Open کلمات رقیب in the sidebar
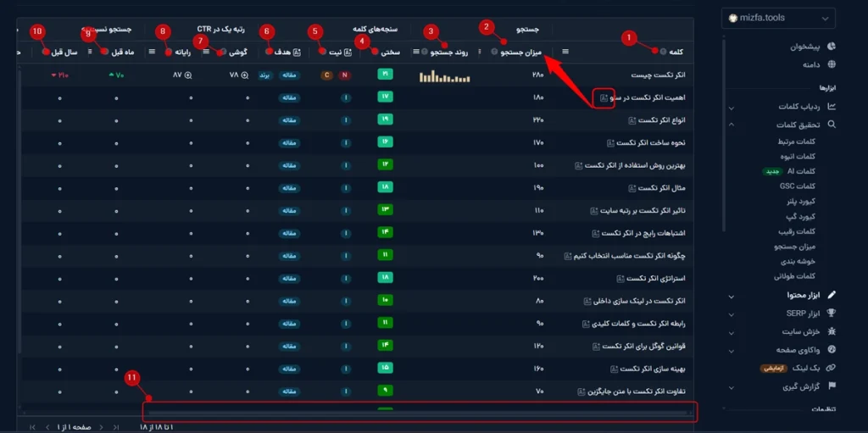Viewport: 868px width, 433px height. point(798,231)
